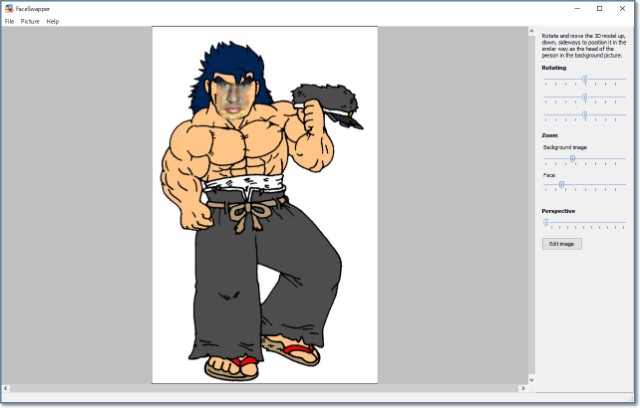Open the Help menu
The width and height of the screenshot is (640, 408).
(x=53, y=21)
